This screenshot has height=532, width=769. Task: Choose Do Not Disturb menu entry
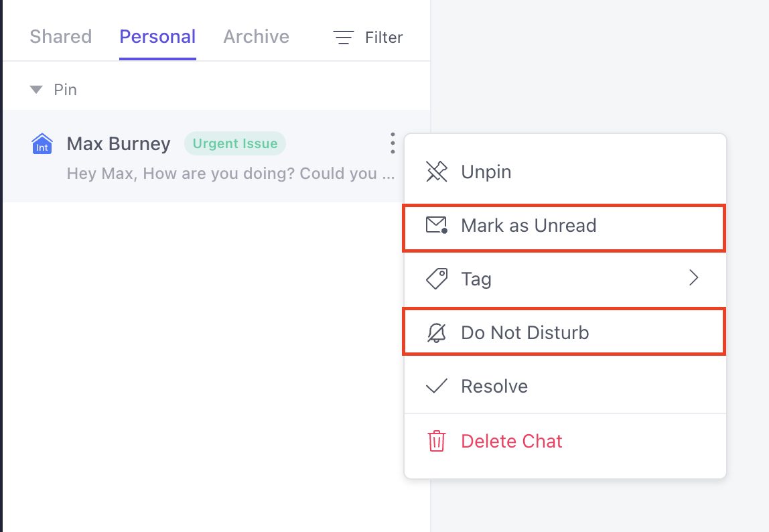(x=564, y=331)
